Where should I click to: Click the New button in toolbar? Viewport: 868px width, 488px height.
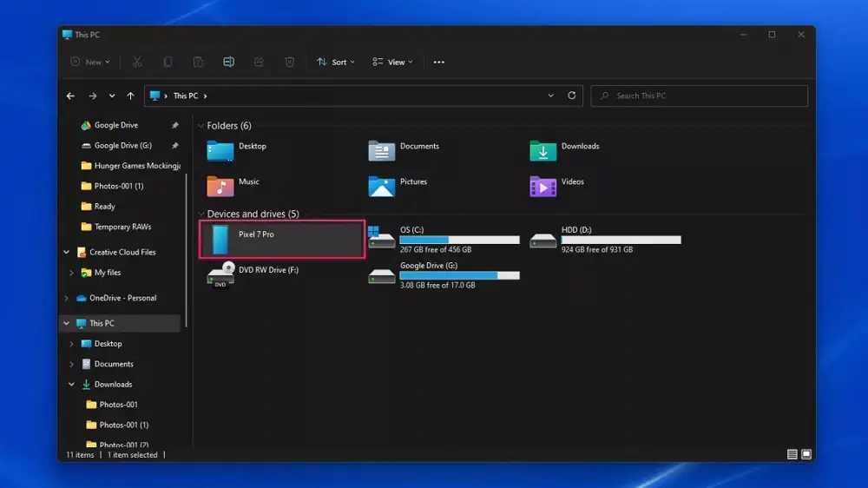[91, 63]
